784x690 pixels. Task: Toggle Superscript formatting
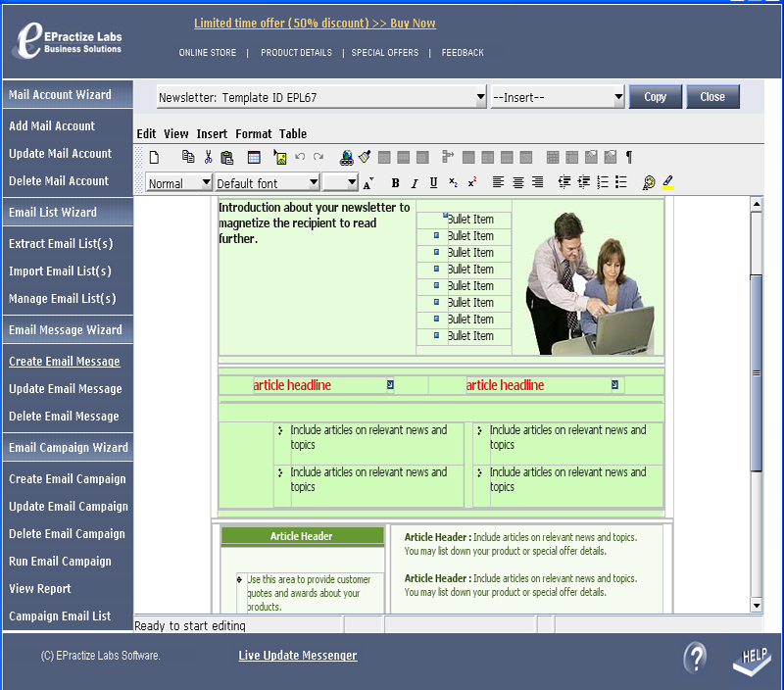coord(472,183)
